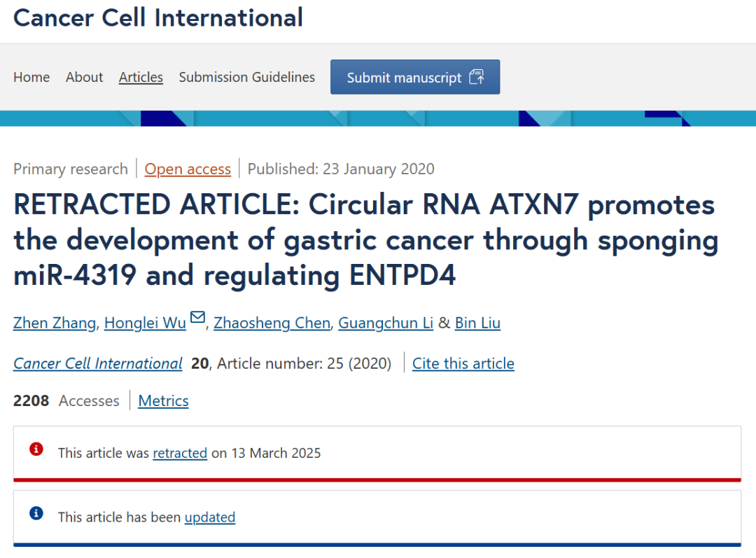
Task: Follow the retracted notice link
Action: tap(180, 454)
